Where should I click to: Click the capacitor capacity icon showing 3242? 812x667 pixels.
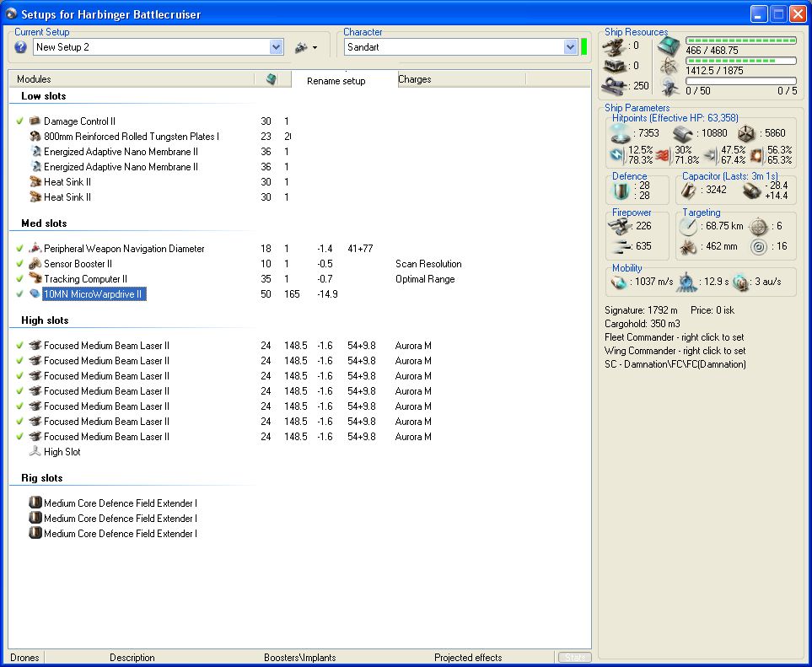[x=688, y=190]
